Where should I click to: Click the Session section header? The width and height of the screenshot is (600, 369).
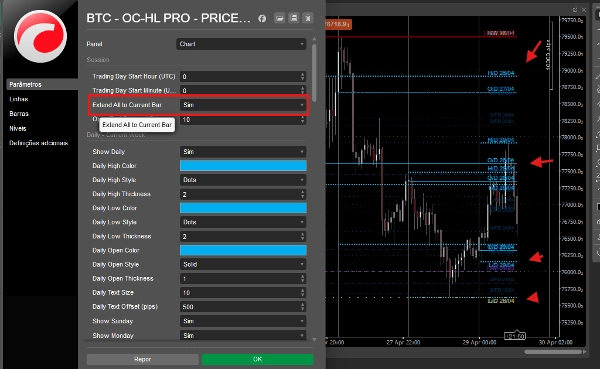pos(98,60)
